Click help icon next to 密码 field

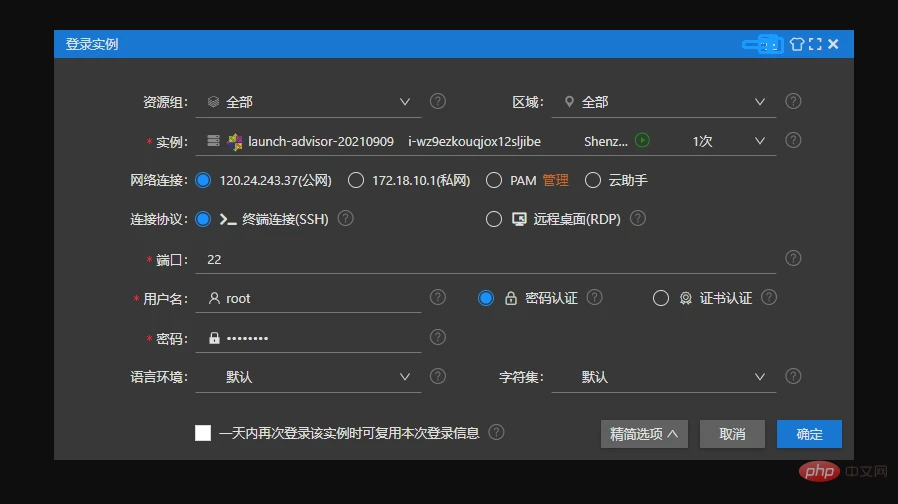tap(438, 337)
